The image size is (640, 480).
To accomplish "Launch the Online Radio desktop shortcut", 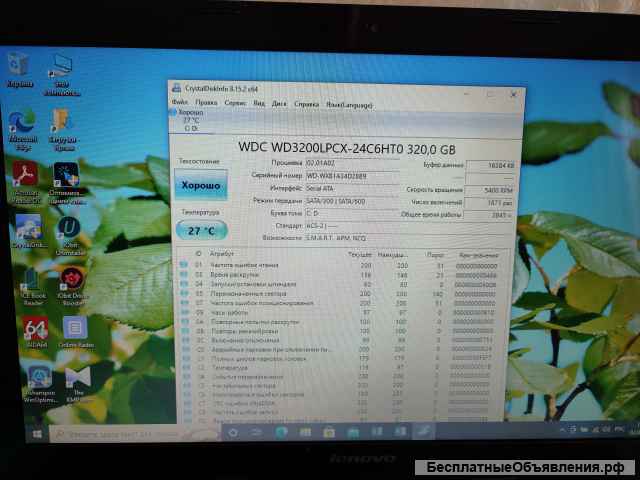I will 75,330.
